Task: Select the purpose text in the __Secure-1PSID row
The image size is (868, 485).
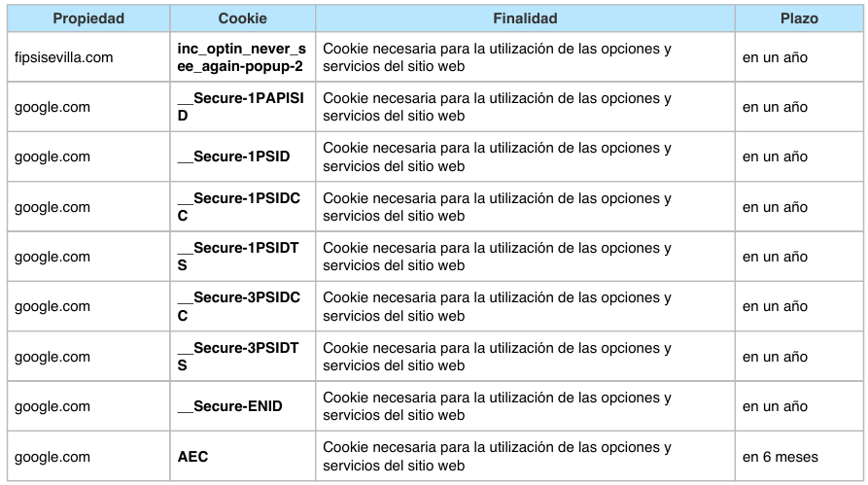Action: 497,156
